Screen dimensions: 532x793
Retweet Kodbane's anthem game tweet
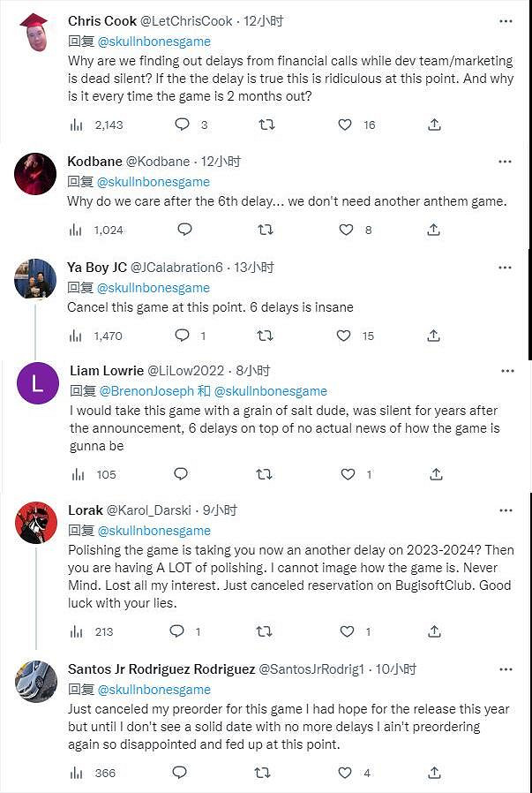click(264, 230)
